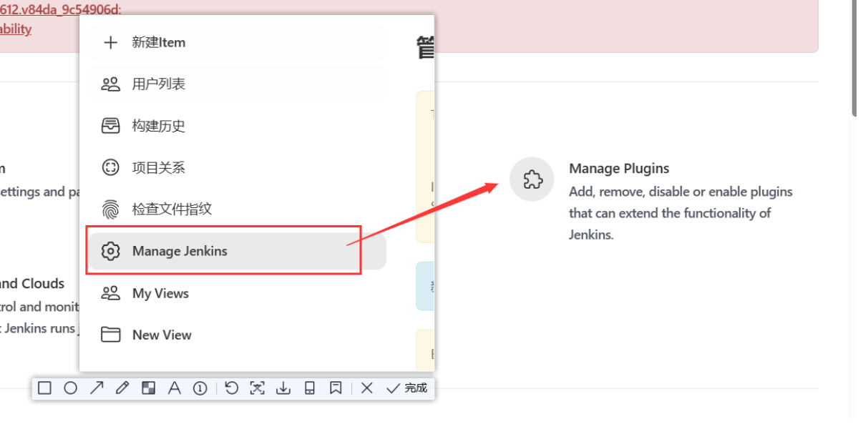Open 构建历史 menu entry
868x424 pixels.
tap(238, 126)
